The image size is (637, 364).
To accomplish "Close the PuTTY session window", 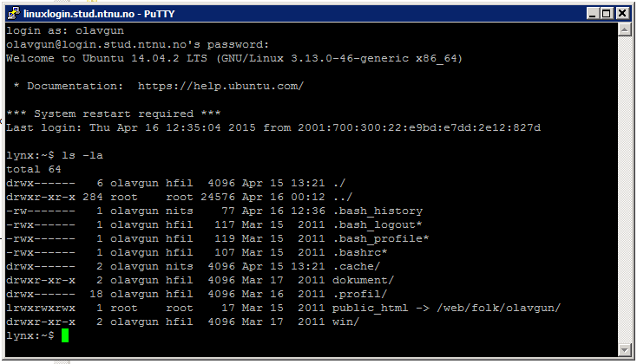I will pyautogui.click(x=622, y=14).
